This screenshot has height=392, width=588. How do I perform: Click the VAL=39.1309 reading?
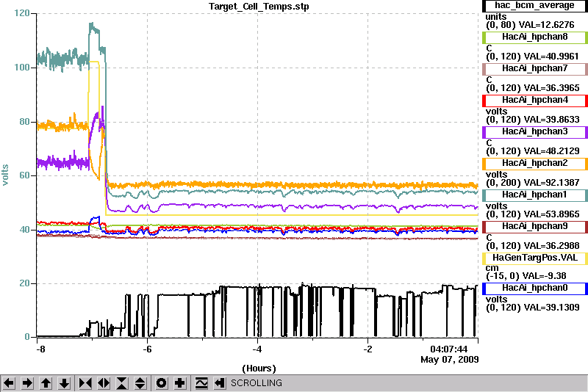pyautogui.click(x=552, y=308)
